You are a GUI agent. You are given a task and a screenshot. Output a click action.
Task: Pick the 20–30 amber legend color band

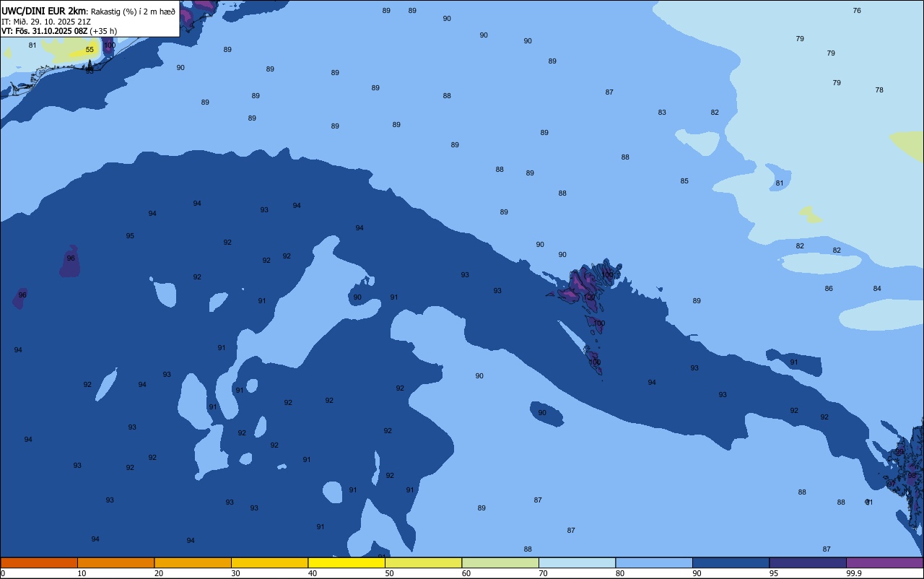pos(193,562)
